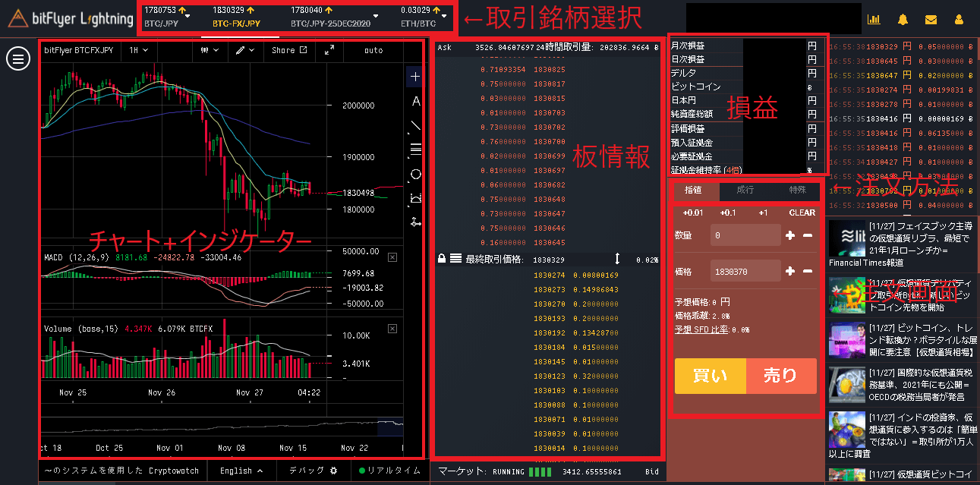The width and height of the screenshot is (980, 485).
Task: Decrease quantity with minus icon
Action: 808,236
